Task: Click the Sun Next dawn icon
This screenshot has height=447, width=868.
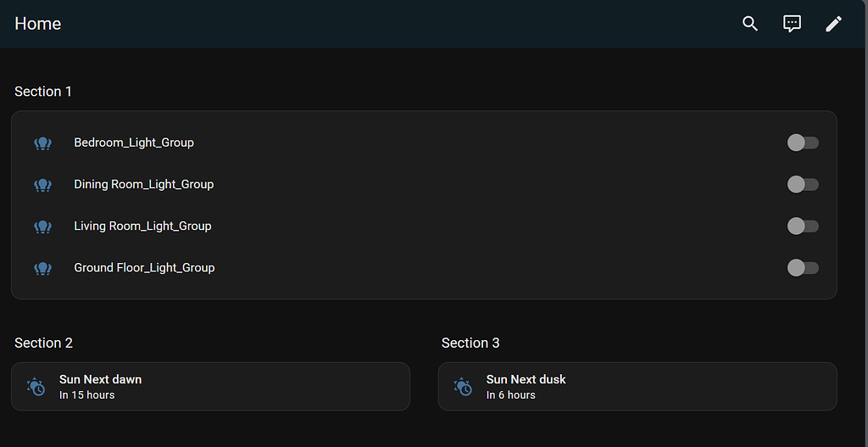Action: point(36,387)
